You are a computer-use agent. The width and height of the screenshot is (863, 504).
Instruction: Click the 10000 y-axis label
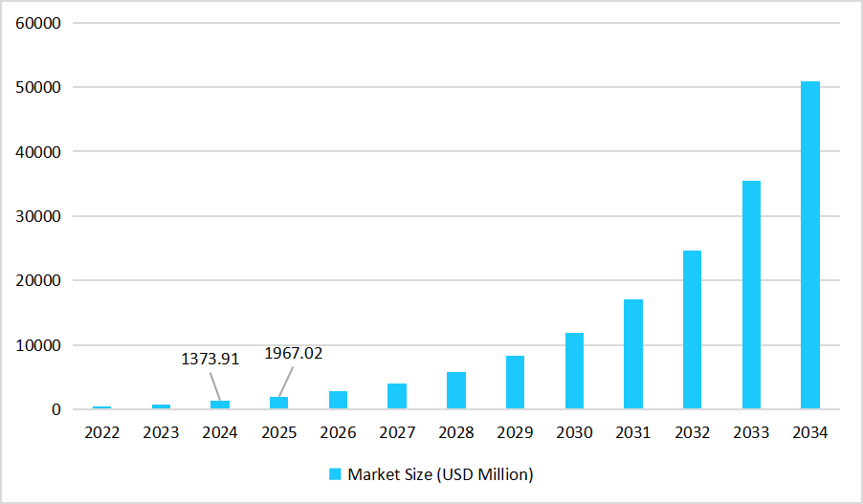(40, 345)
